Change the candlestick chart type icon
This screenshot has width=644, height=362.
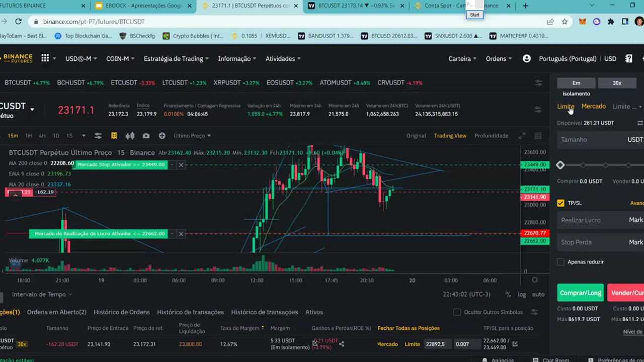click(130, 136)
